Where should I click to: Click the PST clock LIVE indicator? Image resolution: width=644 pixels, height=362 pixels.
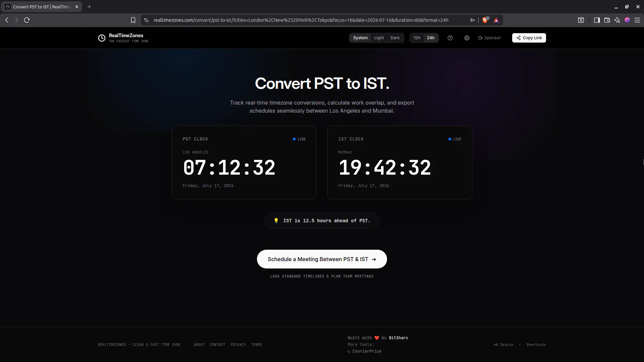pos(299,139)
